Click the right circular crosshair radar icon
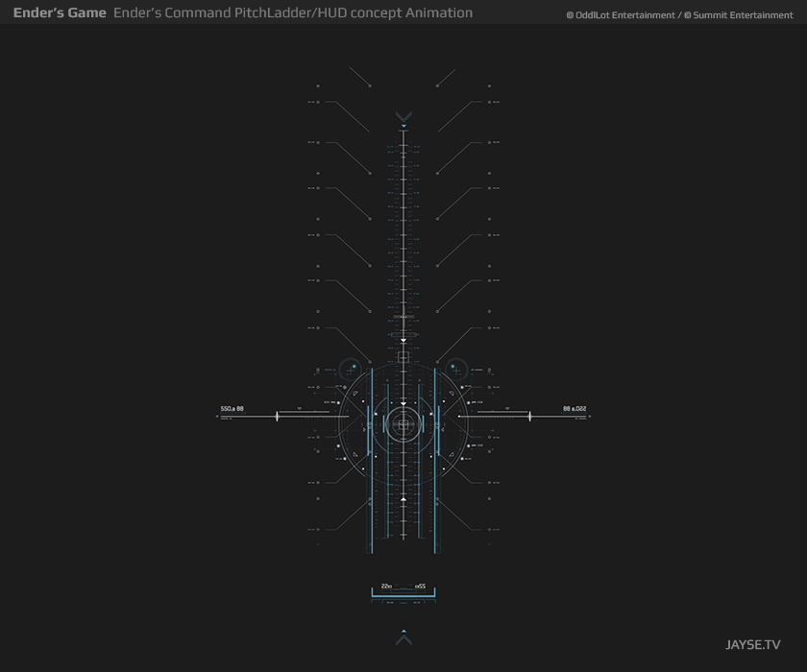 (456, 370)
